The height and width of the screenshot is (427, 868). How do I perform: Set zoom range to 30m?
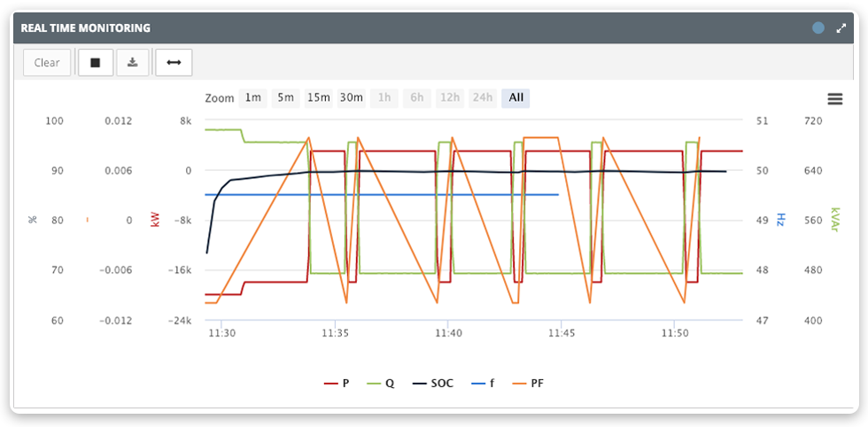352,98
